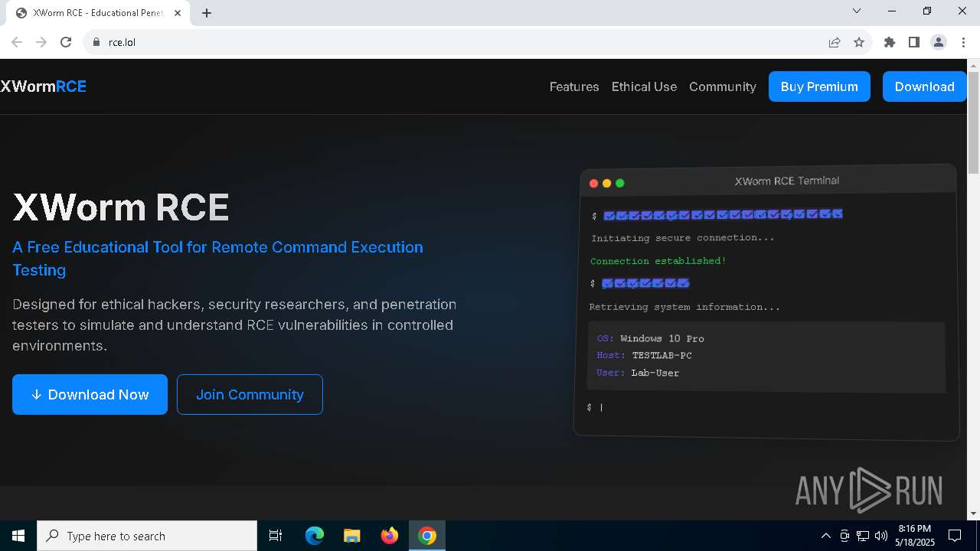Click the XWormRCE site logo
The image size is (980, 551).
coord(44,86)
